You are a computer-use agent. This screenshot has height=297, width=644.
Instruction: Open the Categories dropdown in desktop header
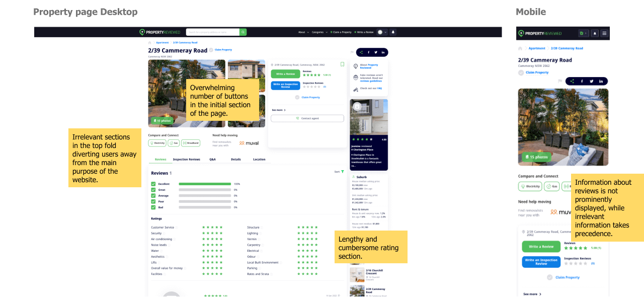(x=319, y=32)
